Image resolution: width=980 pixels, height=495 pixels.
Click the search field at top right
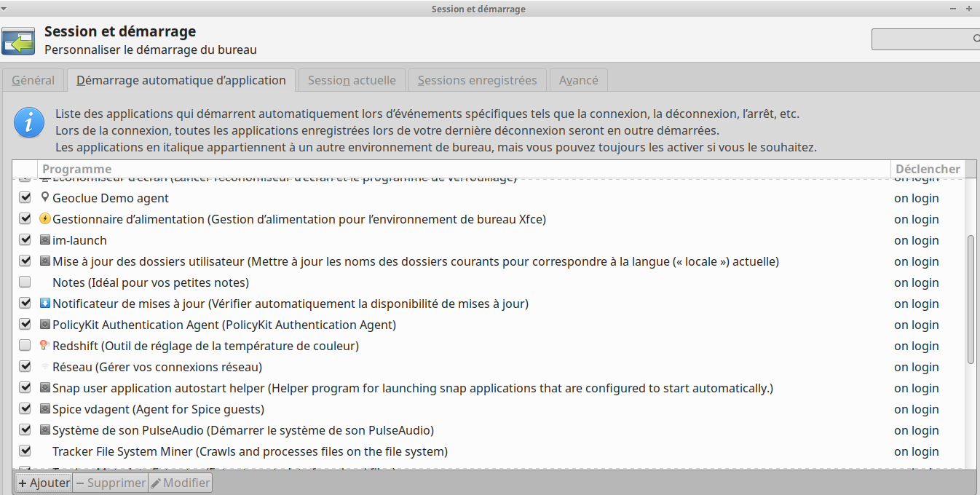tap(925, 39)
